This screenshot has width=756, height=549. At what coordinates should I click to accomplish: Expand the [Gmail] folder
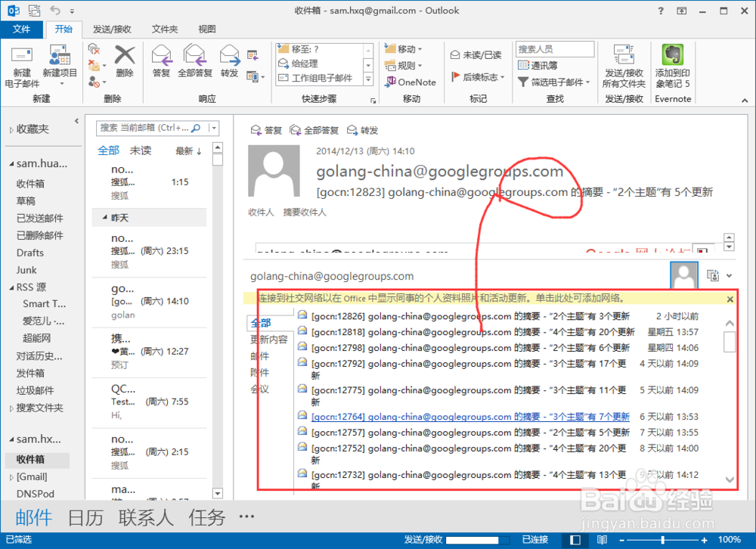pos(11,477)
